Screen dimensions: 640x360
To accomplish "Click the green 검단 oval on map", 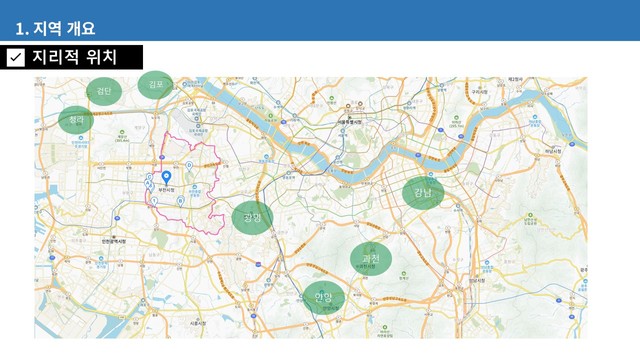I will point(104,91).
